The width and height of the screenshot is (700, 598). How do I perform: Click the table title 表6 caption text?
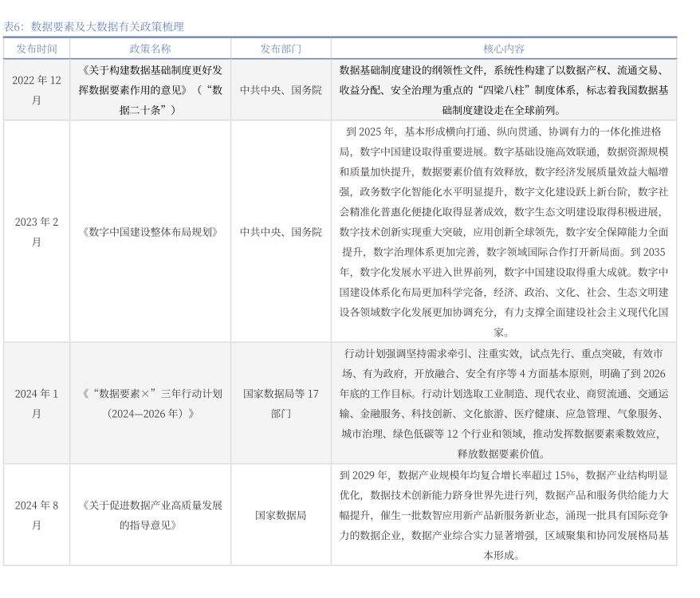pos(93,26)
